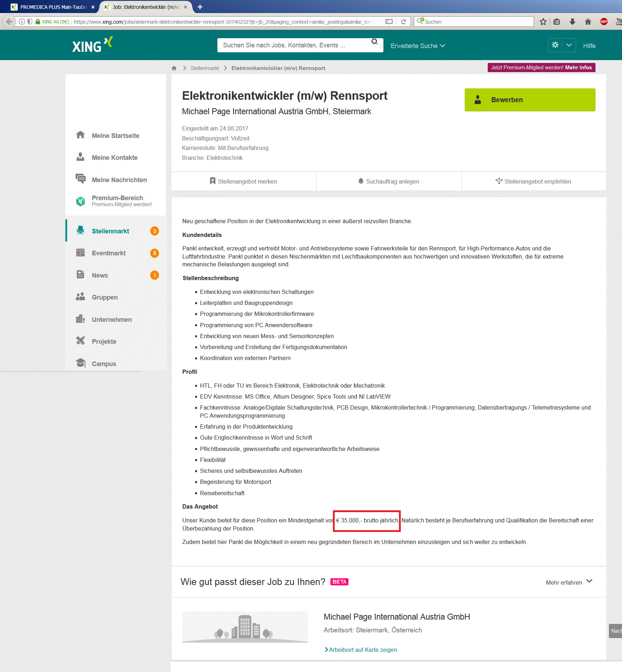
Task: Expand Mehr erfahren section
Action: pyautogui.click(x=569, y=582)
